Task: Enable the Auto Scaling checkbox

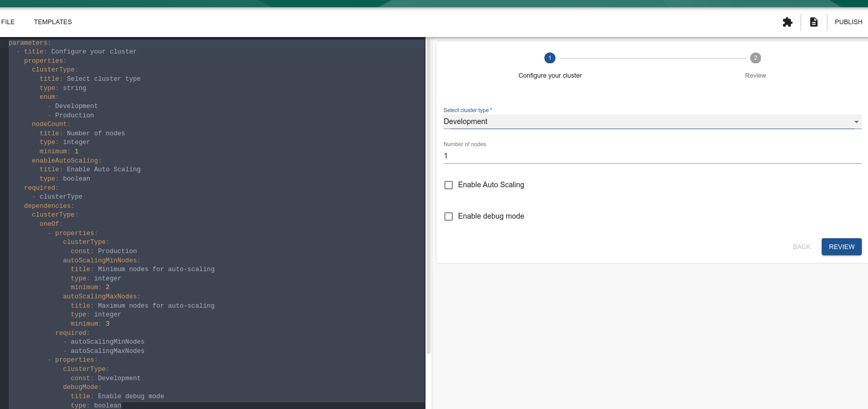Action: click(449, 185)
